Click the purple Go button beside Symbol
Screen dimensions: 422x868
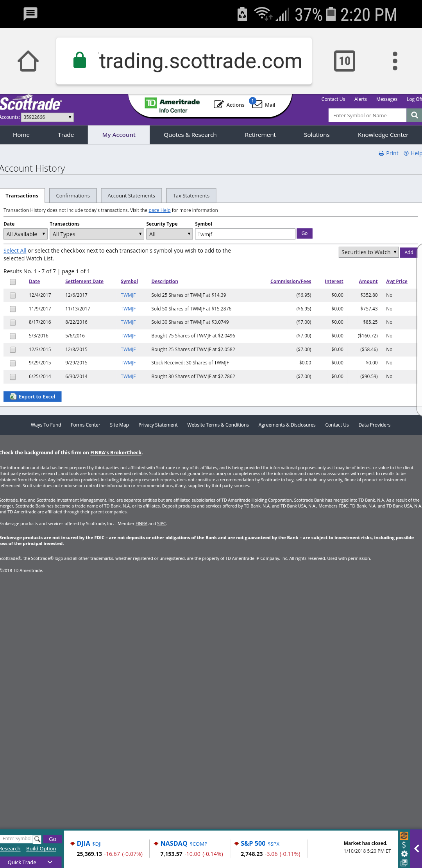point(304,233)
